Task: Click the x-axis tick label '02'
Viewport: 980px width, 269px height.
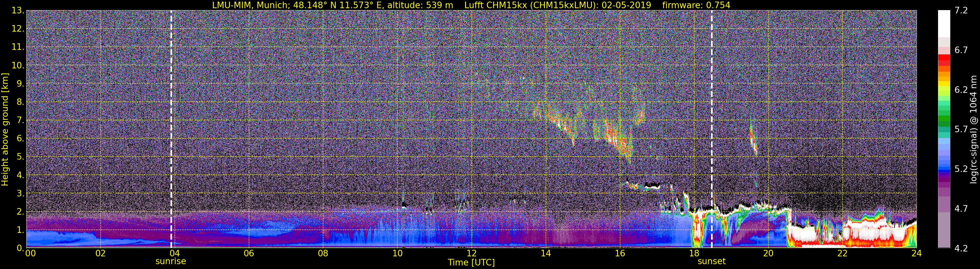Action: tap(101, 254)
